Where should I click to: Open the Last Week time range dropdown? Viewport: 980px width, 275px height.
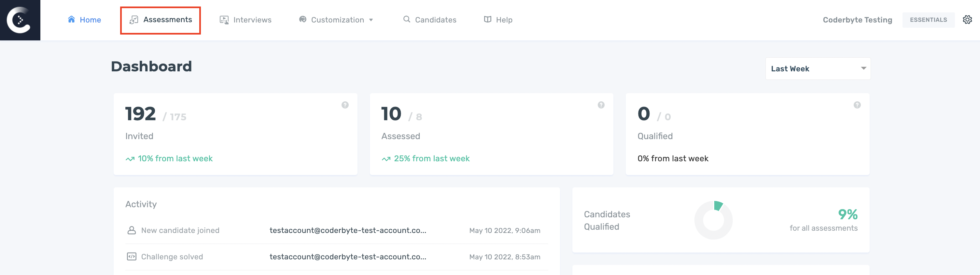[818, 68]
